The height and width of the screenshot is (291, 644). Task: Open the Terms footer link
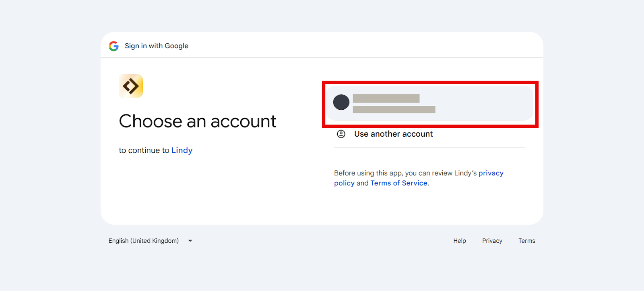[527, 241]
